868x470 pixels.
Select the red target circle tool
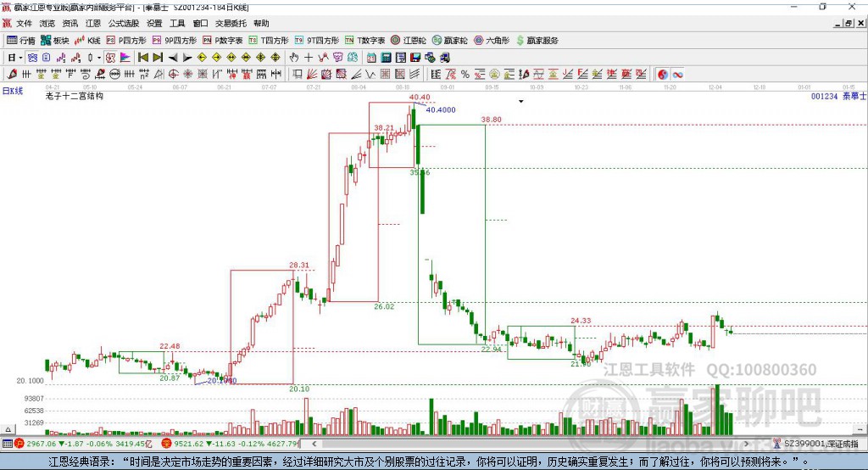point(173,75)
